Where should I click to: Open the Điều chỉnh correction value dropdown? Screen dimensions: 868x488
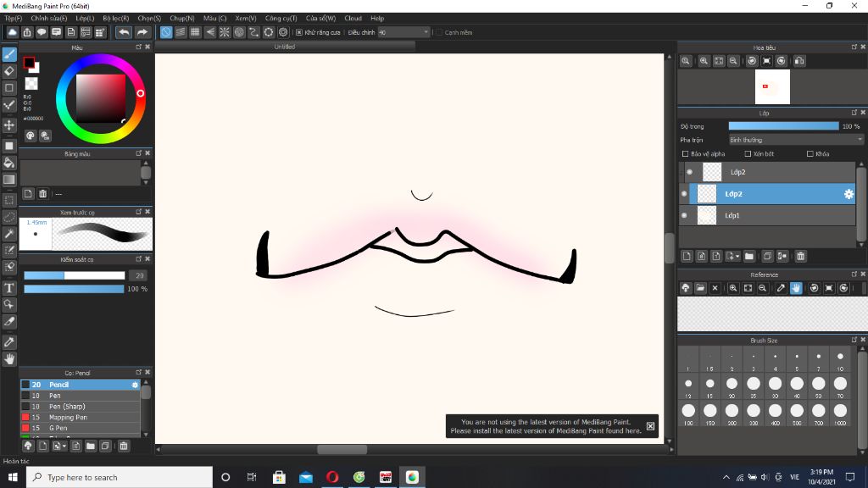click(x=403, y=33)
